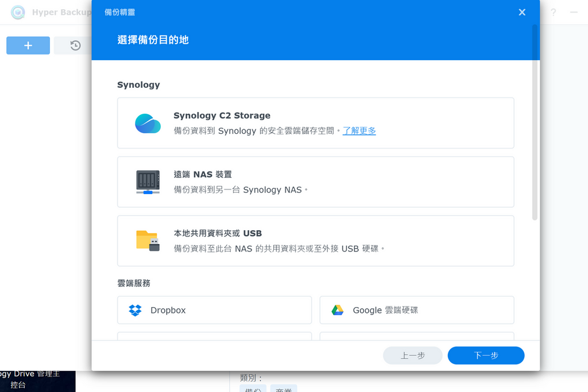Click the remote NAS device icon

point(148,182)
